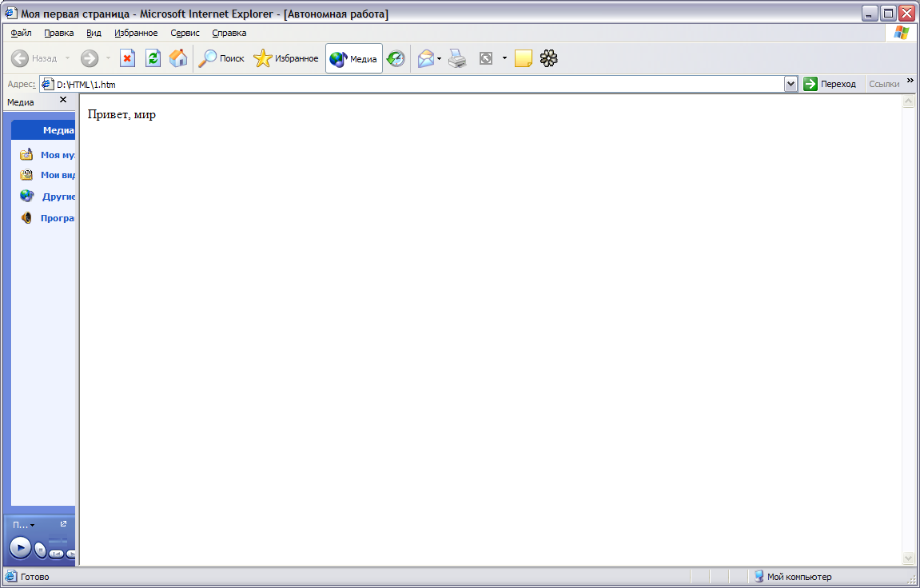Open the Справка menu

(229, 33)
